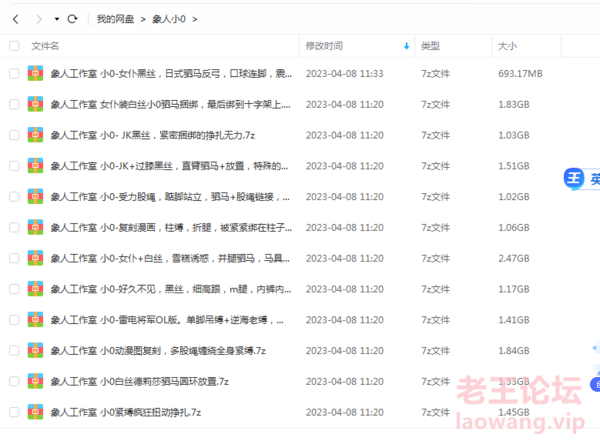This screenshot has height=441, width=600.
Task: Click the archive icon of the 1.06GB file
Action: tap(35, 227)
